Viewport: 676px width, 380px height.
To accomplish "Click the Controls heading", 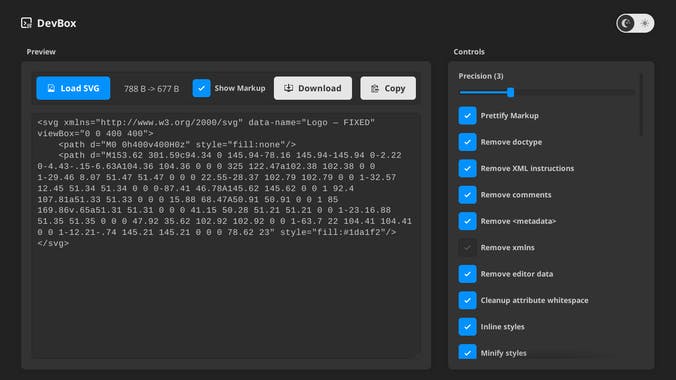I will [469, 52].
